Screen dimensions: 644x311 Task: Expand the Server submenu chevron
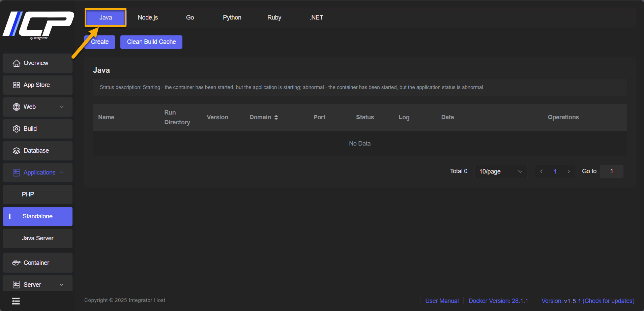[x=62, y=285]
